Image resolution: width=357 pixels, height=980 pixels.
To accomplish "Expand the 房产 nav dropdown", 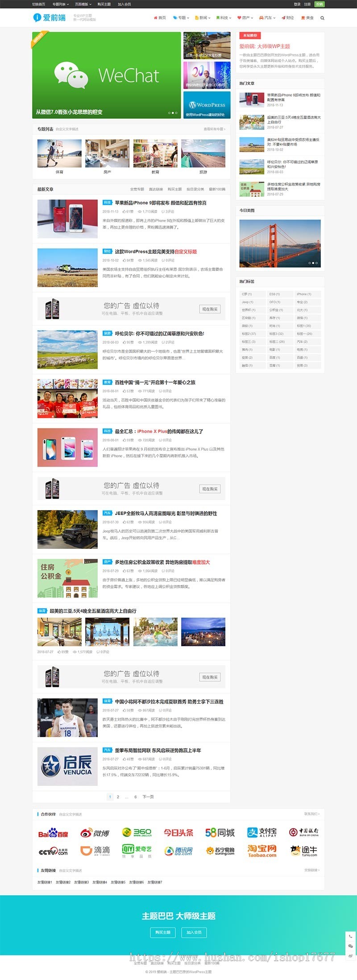I will pyautogui.click(x=245, y=18).
